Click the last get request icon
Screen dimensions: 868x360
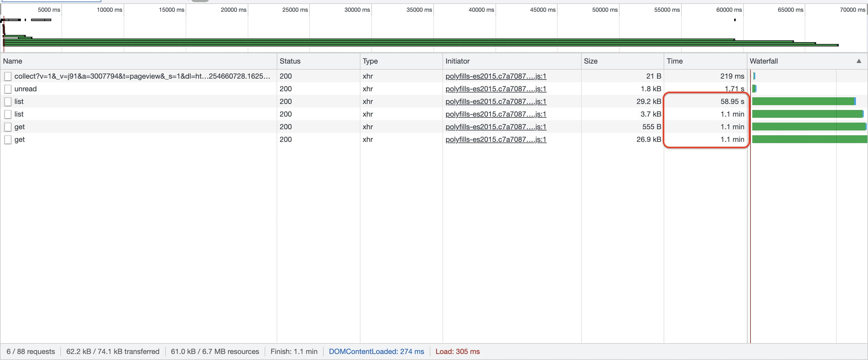click(8, 140)
